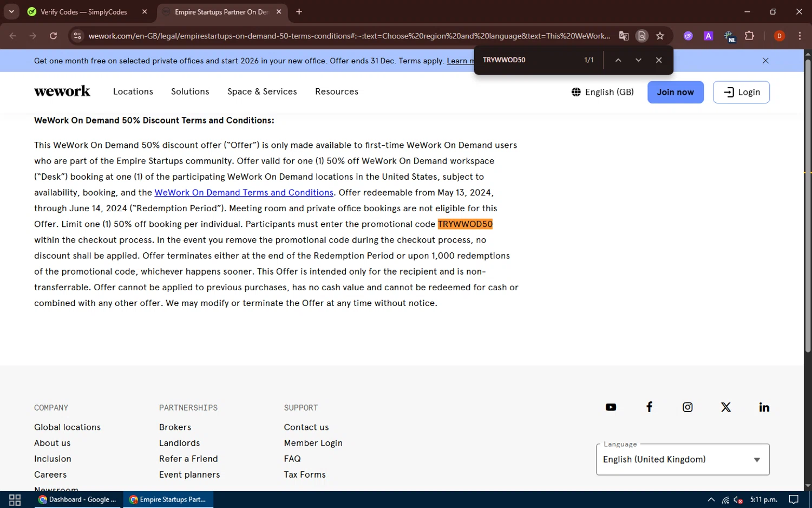Screen dimensions: 812x508
Task: Open the tab search dropdown arrow
Action: pos(11,11)
